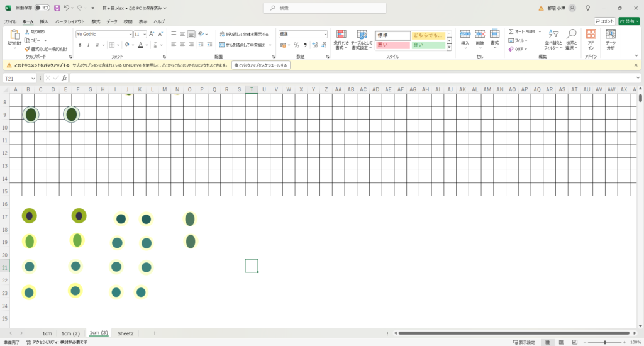The height and width of the screenshot is (346, 644).
Task: Select the red 'Bad' cell style swatch
Action: pyautogui.click(x=392, y=45)
